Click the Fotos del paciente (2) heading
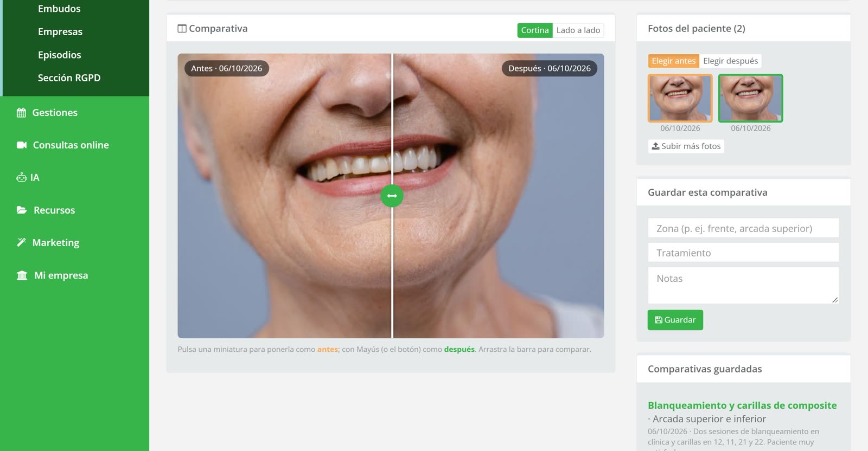The image size is (868, 451). (697, 29)
